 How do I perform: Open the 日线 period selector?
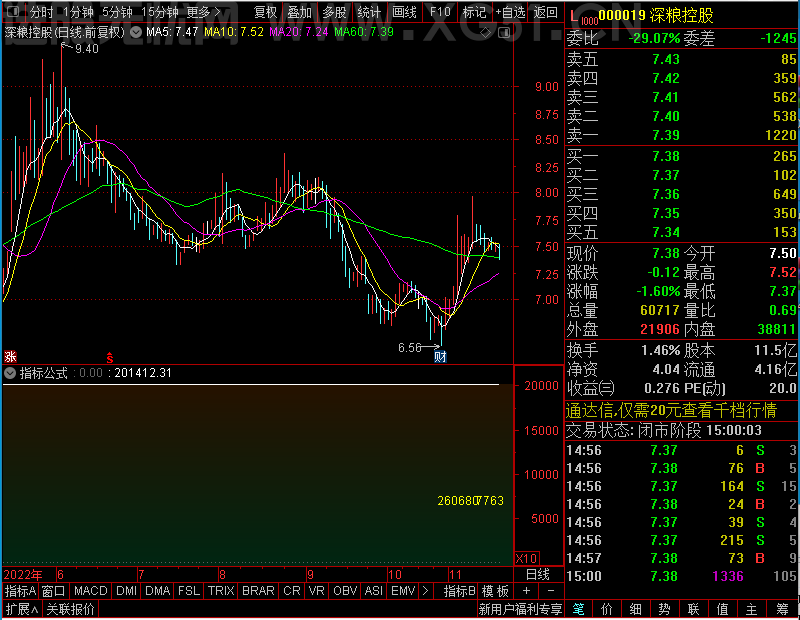(x=538, y=575)
